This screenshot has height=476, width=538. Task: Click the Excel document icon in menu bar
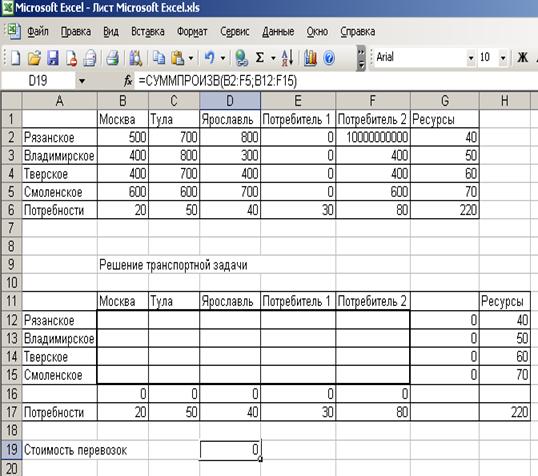[13, 31]
